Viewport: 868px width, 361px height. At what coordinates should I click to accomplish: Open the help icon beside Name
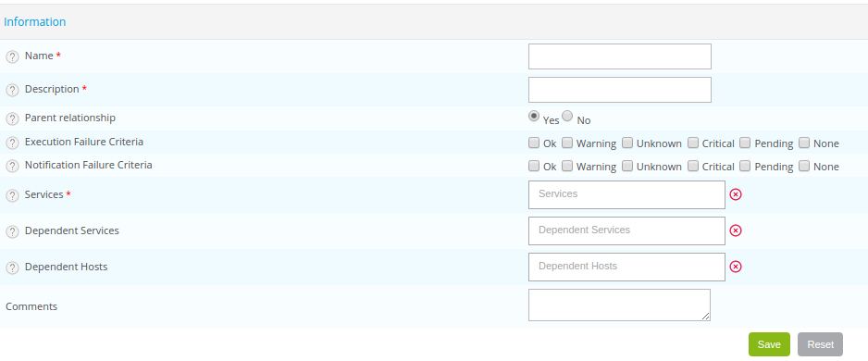pyautogui.click(x=12, y=57)
